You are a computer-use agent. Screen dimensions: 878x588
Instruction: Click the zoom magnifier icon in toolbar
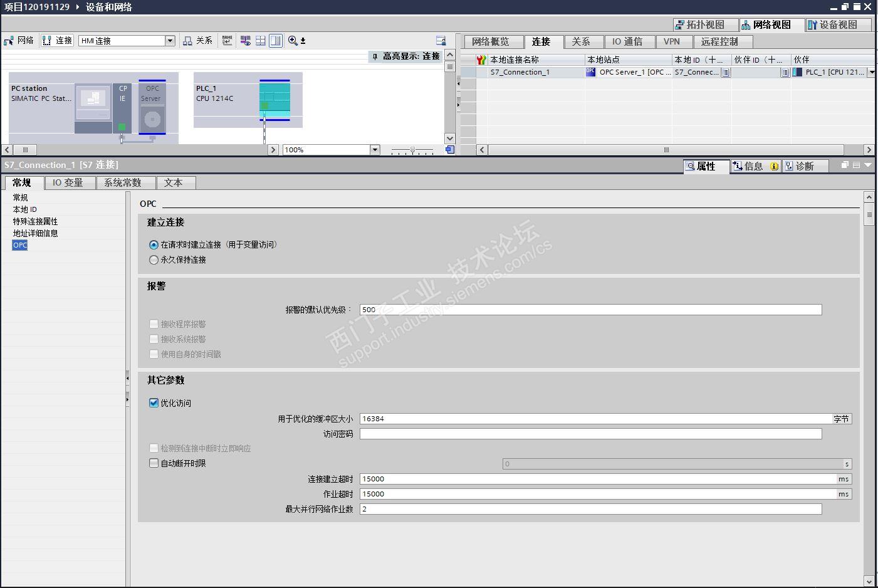point(293,41)
